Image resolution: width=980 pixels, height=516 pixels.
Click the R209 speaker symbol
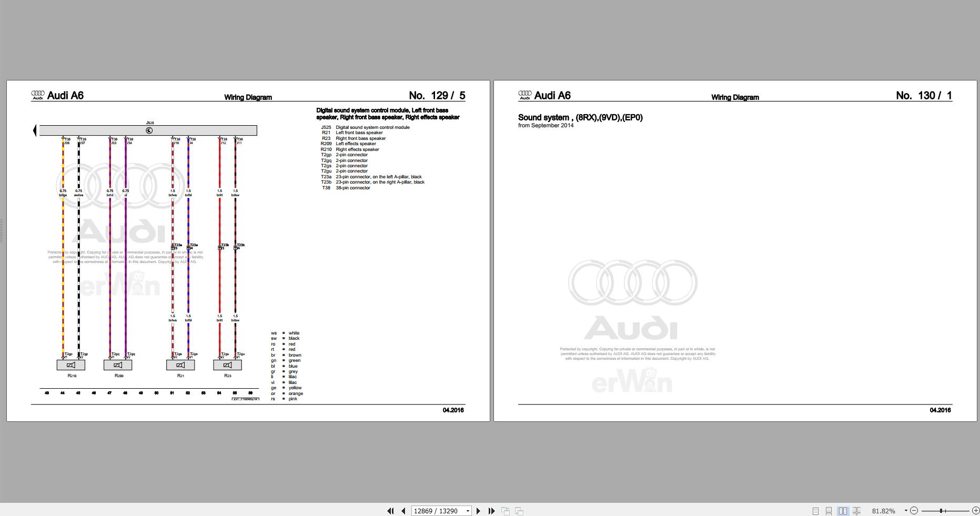[x=118, y=365]
